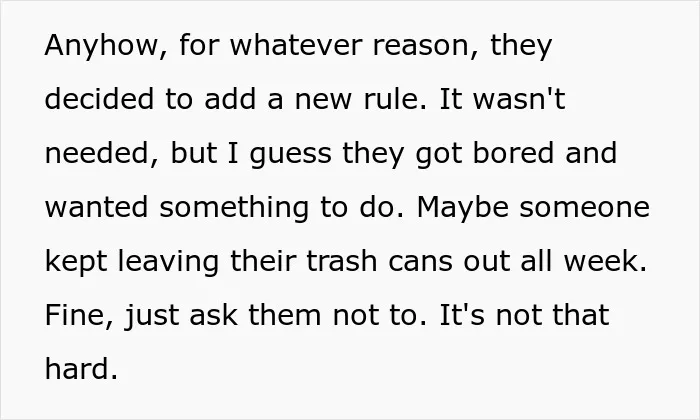The width and height of the screenshot is (700, 420).
Task: Click the word "week"
Action: (601, 261)
